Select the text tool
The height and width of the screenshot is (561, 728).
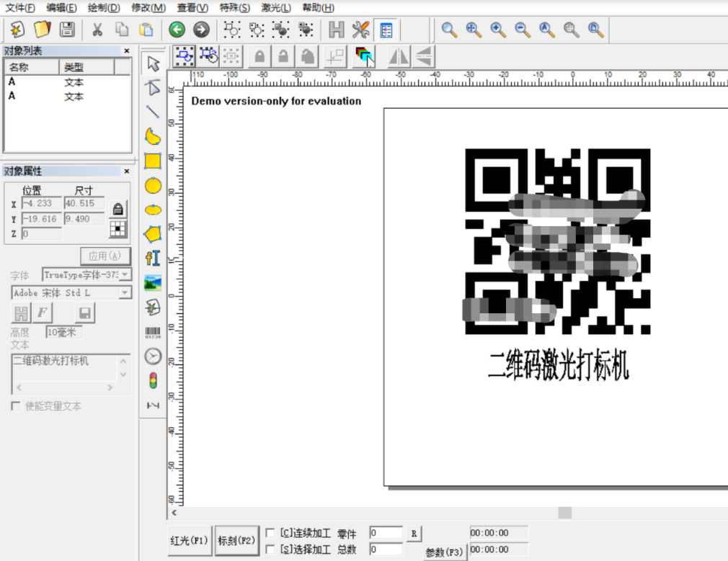tap(153, 259)
